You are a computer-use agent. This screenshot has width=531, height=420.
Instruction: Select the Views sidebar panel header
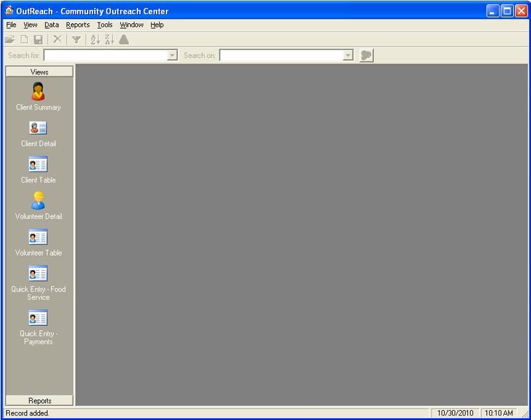point(39,72)
